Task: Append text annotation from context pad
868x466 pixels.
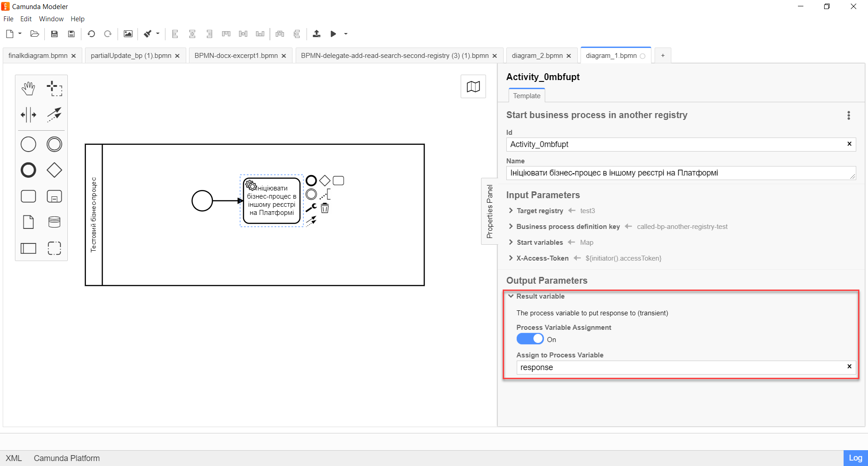Action: pyautogui.click(x=325, y=195)
